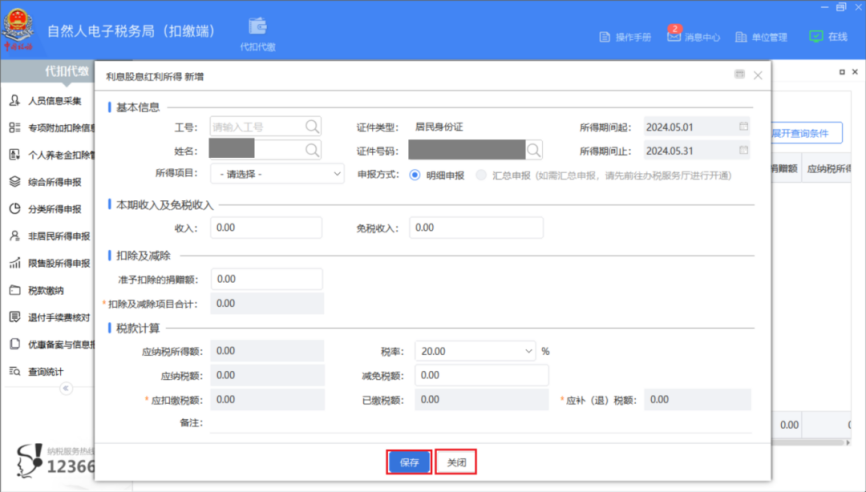Open the 操作手册 manual
The width and height of the screenshot is (866, 492).
(625, 37)
